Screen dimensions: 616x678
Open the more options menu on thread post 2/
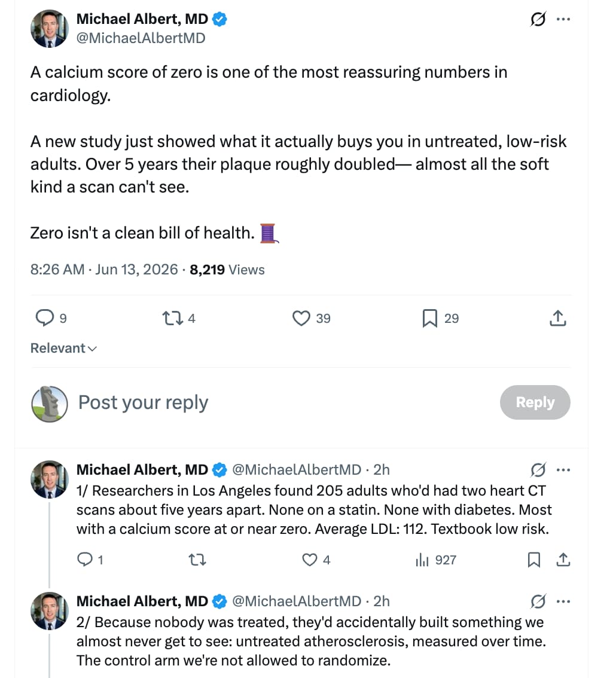click(x=563, y=601)
